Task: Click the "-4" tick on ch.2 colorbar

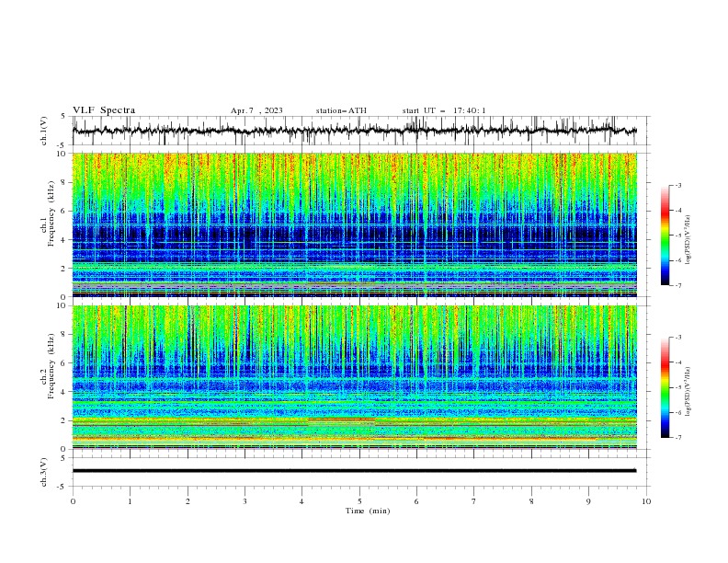Action: [677, 362]
